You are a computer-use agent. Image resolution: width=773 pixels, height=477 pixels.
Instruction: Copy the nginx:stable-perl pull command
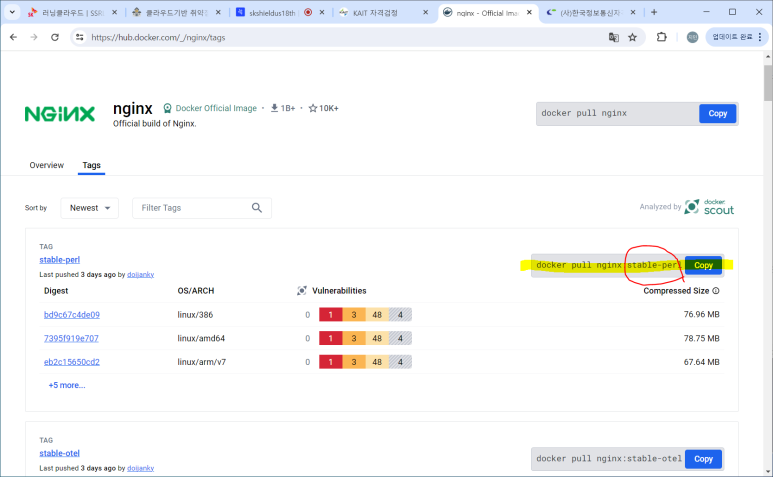[703, 265]
